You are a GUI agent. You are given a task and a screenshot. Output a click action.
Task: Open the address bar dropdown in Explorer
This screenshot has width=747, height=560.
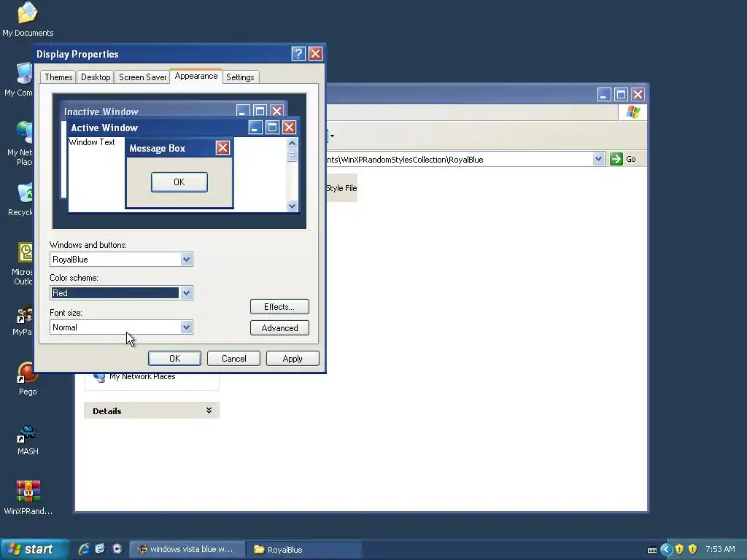(x=598, y=159)
